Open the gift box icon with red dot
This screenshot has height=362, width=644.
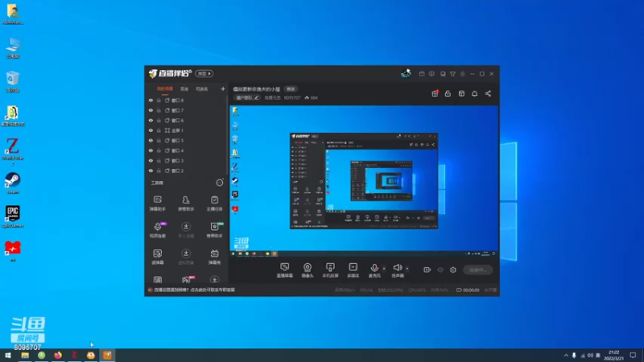point(435,93)
